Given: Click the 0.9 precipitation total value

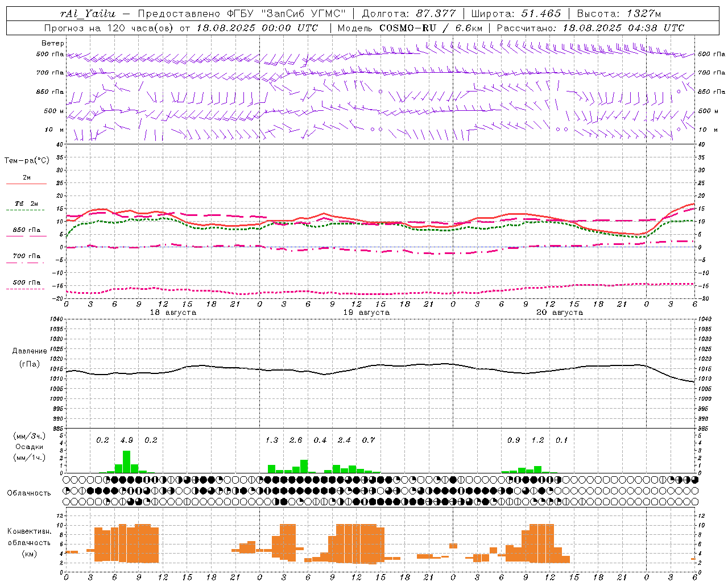Looking at the screenshot, I should tap(514, 440).
